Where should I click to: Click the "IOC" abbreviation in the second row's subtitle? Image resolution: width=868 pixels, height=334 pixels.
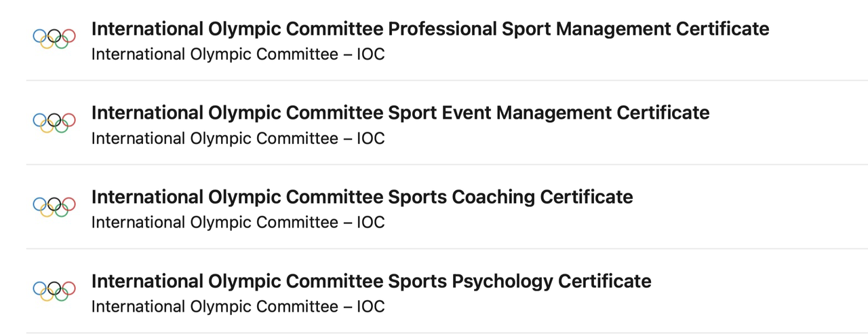coord(370,138)
